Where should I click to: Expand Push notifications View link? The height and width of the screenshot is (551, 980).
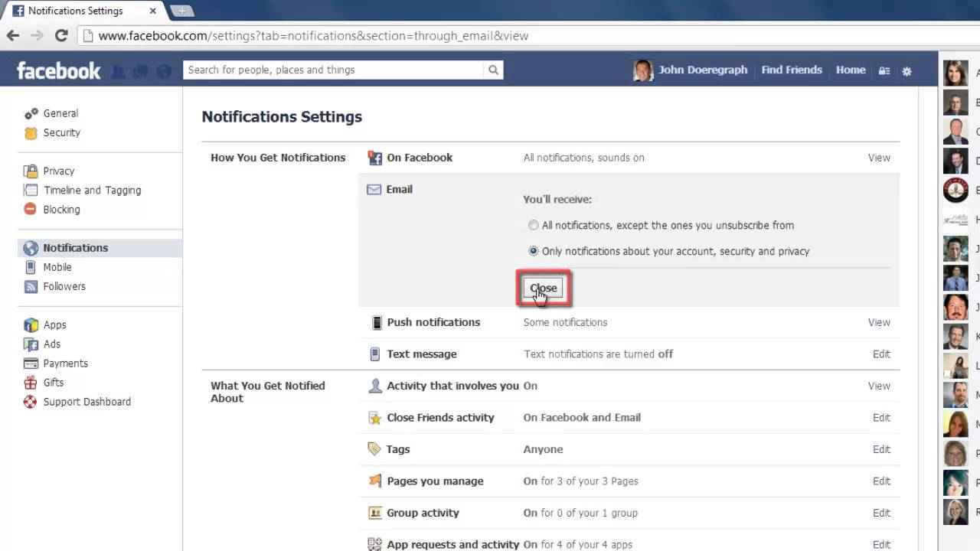coord(879,322)
